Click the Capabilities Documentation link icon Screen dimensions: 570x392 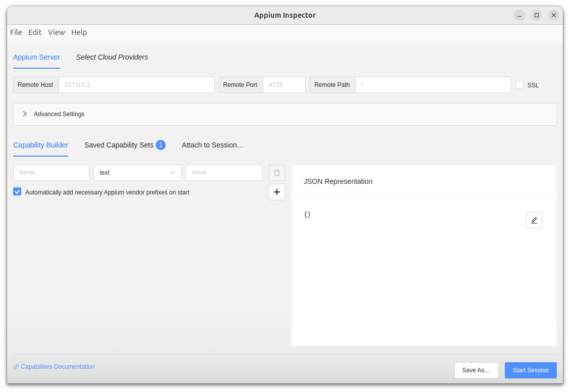point(16,367)
